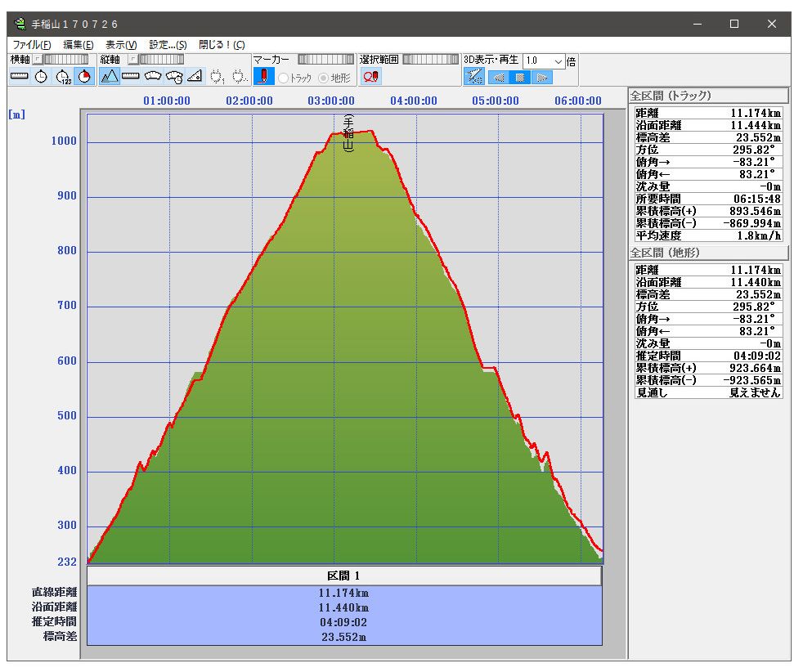Screen dimensions: 803x672
Task: Collapse the 全区間 (トラック) section header
Action: tap(708, 96)
